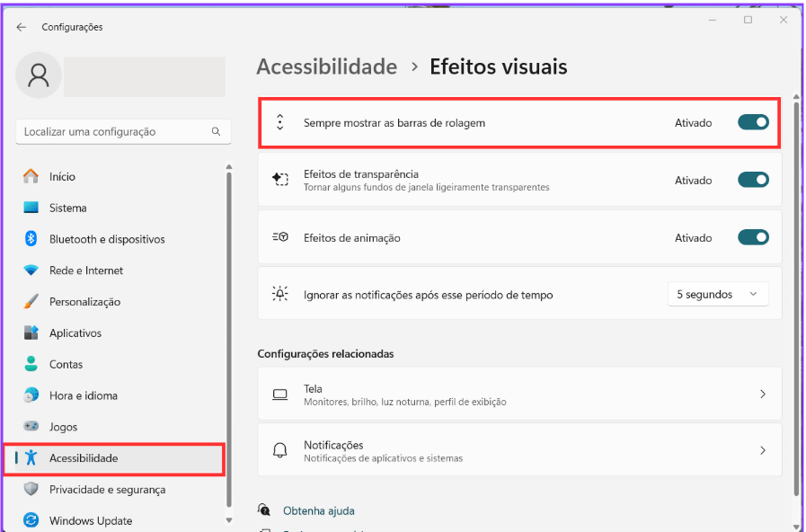The width and height of the screenshot is (806, 532).
Task: Open Notificações chevron under related settings
Action: [762, 450]
